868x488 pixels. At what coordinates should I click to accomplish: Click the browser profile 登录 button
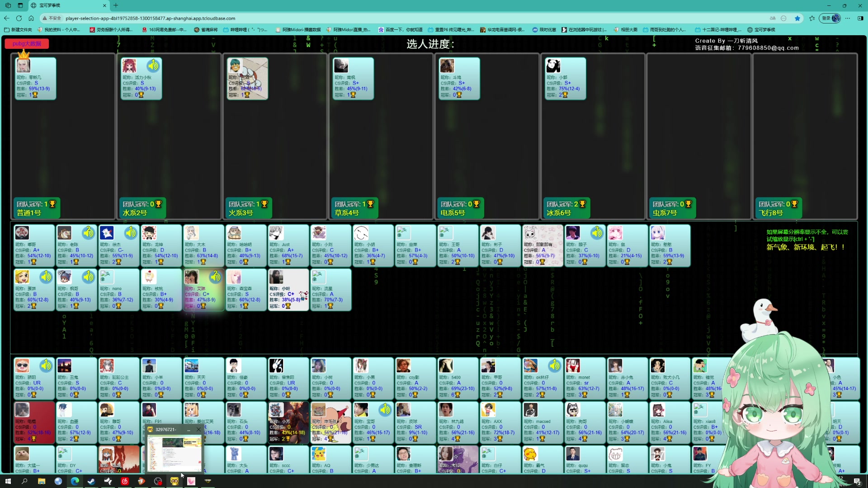(x=830, y=19)
